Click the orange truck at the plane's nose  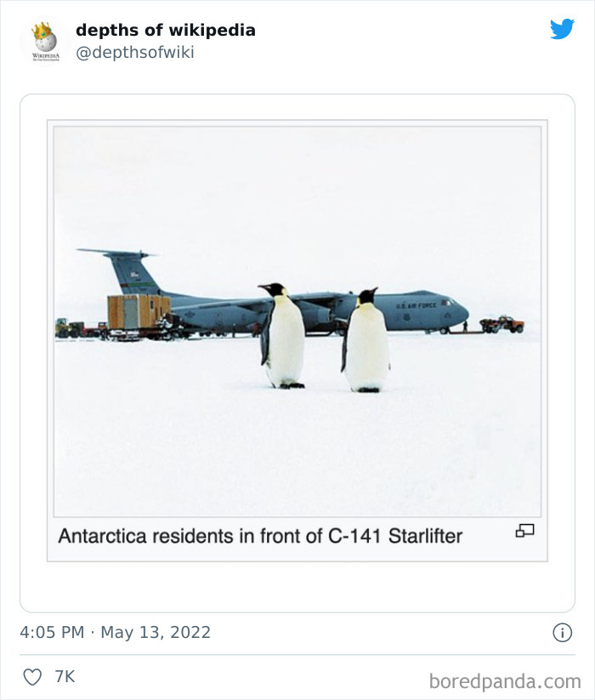click(x=503, y=323)
